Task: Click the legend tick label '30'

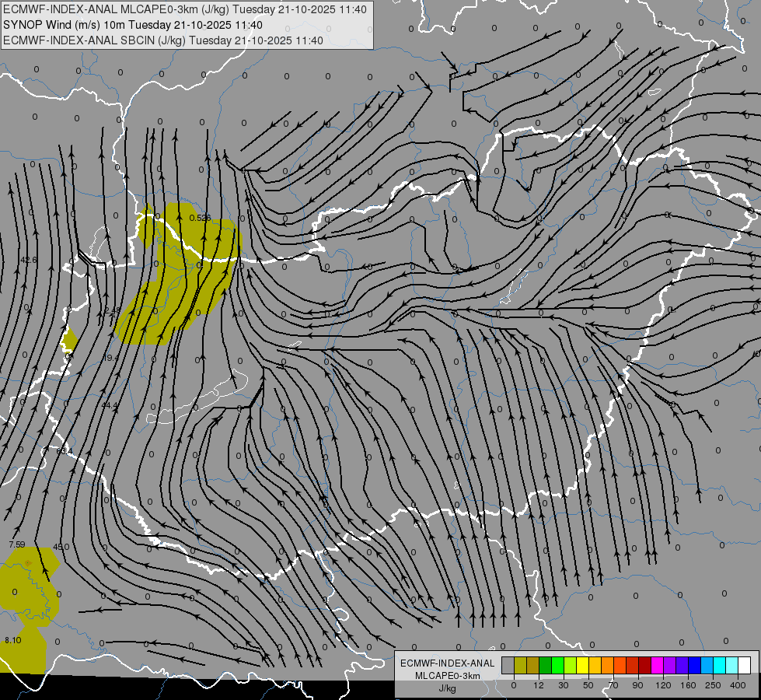Action: click(x=564, y=685)
